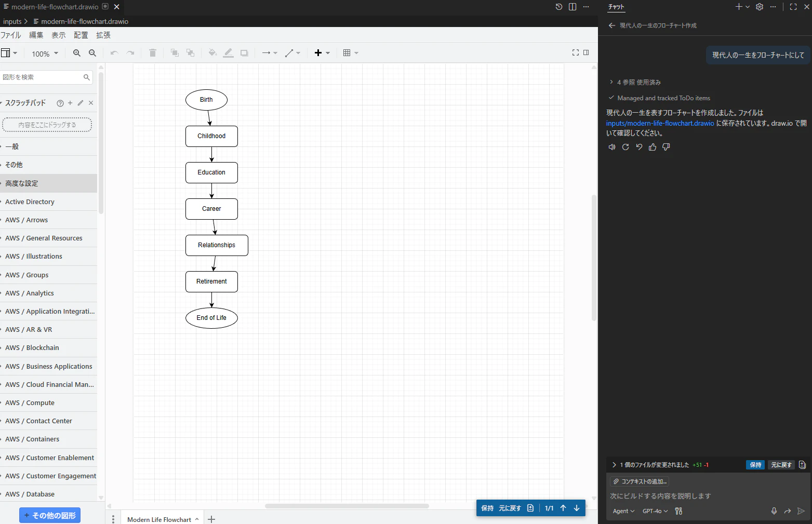This screenshot has height=524, width=812.
Task: Open the inputs/modern-life-flowchart.drawio link
Action: [660, 123]
